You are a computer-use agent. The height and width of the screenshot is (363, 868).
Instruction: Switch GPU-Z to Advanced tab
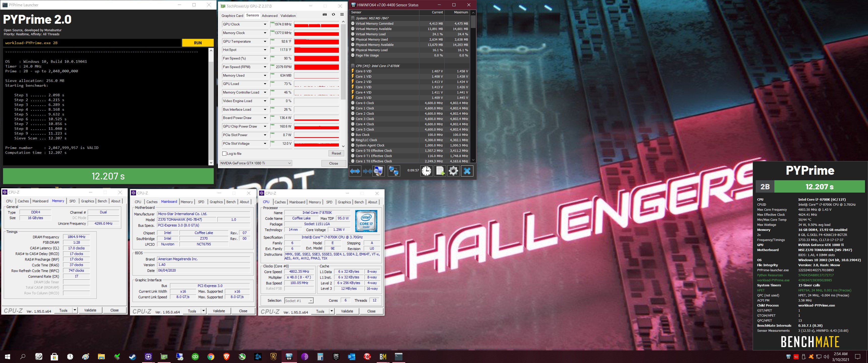[269, 15]
